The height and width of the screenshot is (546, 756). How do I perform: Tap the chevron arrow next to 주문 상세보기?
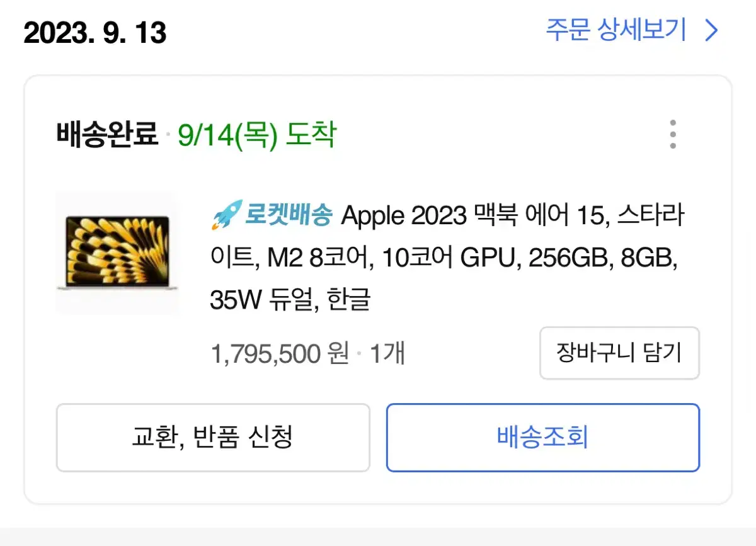[711, 30]
